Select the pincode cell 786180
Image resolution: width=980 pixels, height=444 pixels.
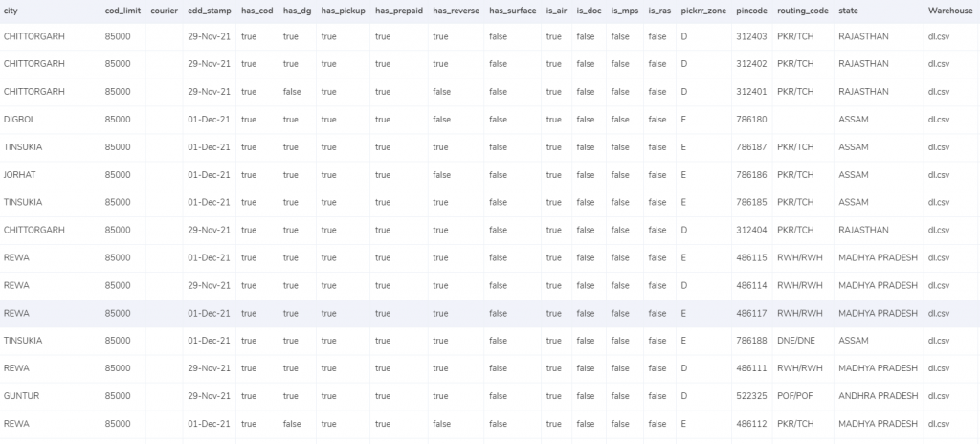(751, 120)
